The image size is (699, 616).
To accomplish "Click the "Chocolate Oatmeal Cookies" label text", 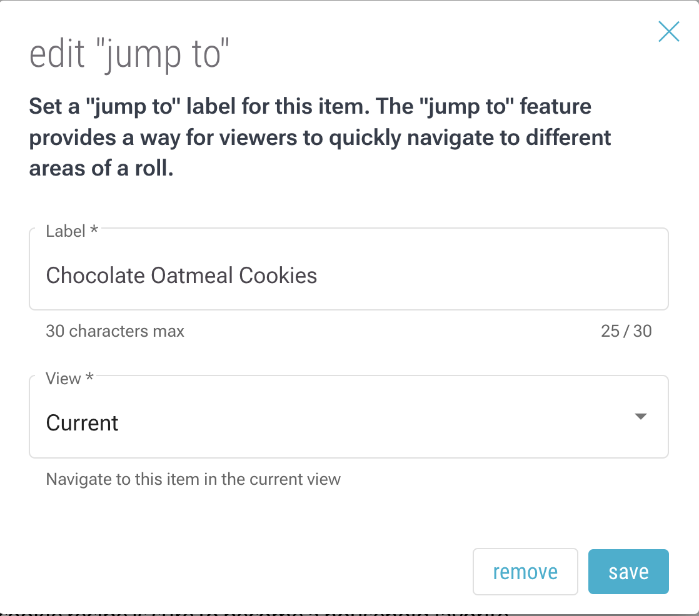I will tap(181, 276).
